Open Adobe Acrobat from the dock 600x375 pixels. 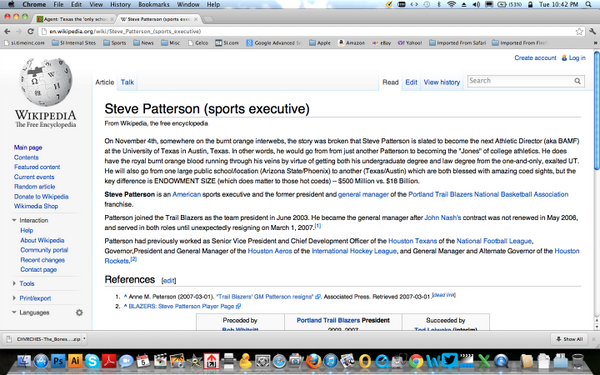point(109,361)
